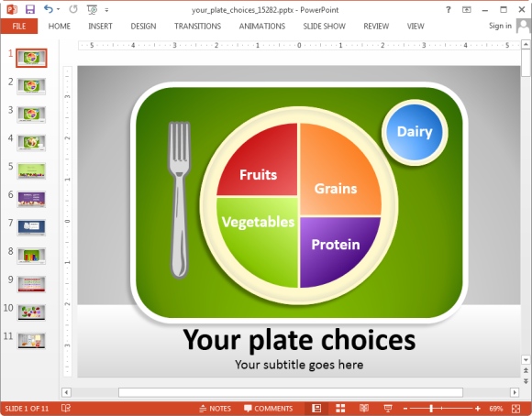Select slide 1 thumbnail
This screenshot has height=416, width=532.
tap(31, 58)
